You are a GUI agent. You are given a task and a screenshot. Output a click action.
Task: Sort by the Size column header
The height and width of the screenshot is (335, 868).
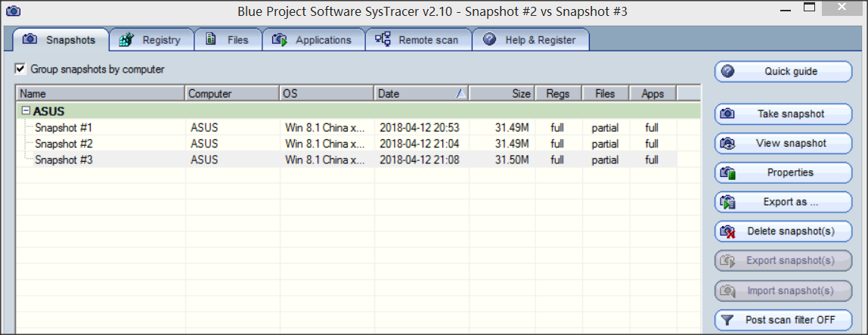coord(502,94)
